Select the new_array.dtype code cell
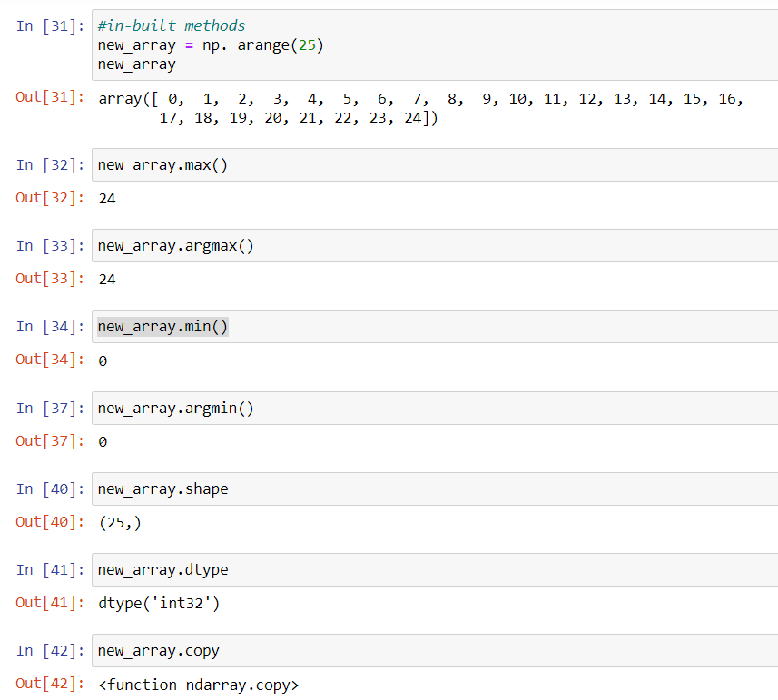This screenshot has height=700, width=778. click(435, 569)
